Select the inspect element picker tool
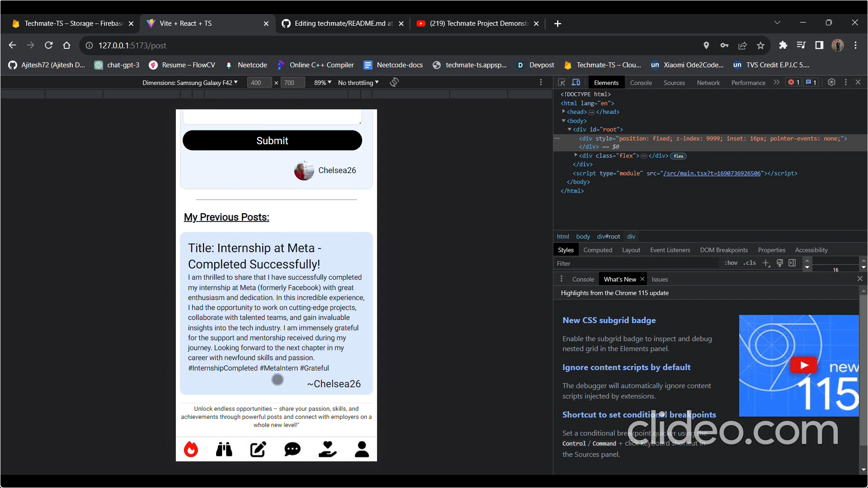Screen dimensions: 868x488 point(561,82)
